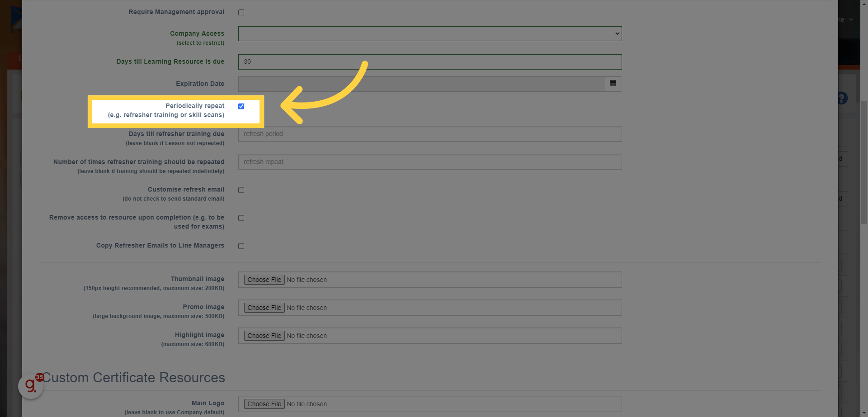The height and width of the screenshot is (417, 868).
Task: Untick the Periodically repeat checkbox
Action: (x=241, y=106)
